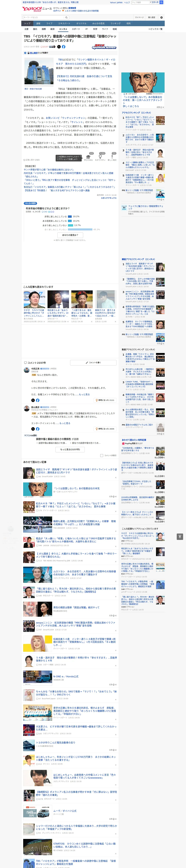This screenshot has width=186, height=868.
Task: Share the article on X below the headline
Action: (x=59, y=47)
